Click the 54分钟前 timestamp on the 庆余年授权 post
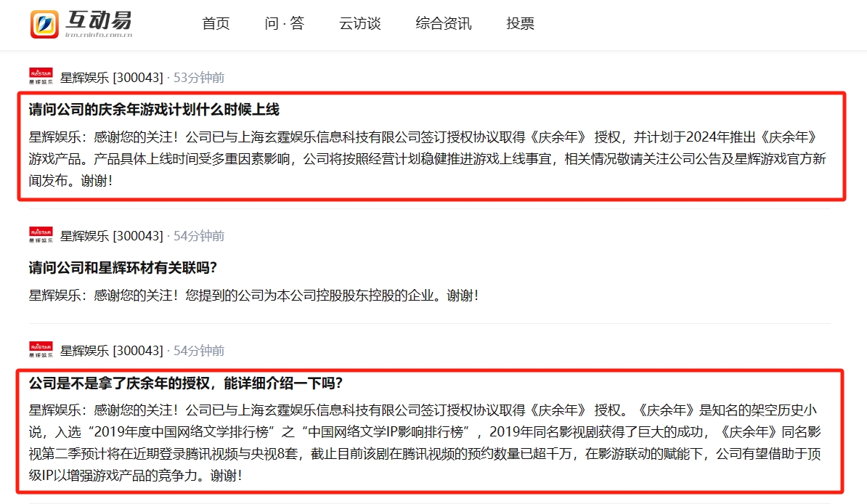867x504 pixels. click(199, 351)
